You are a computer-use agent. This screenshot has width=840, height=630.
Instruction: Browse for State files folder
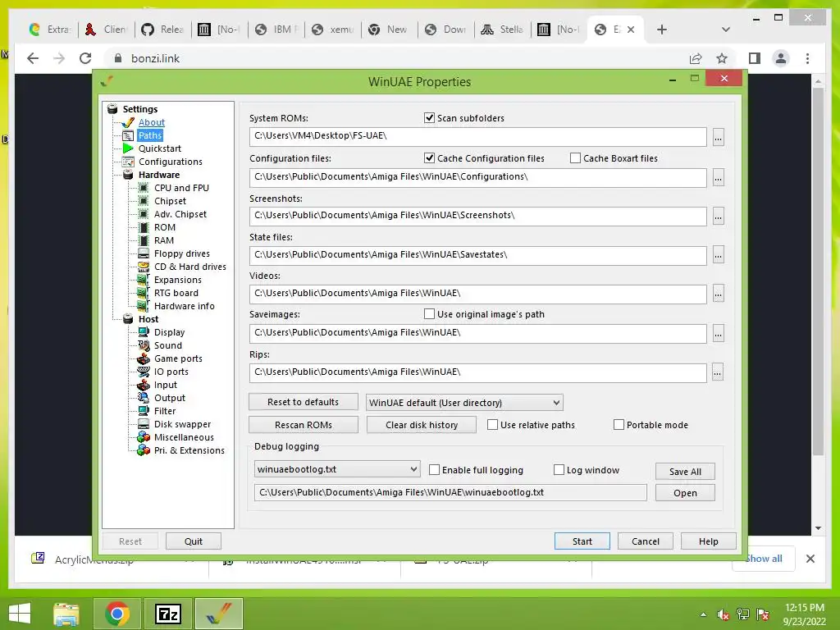pyautogui.click(x=719, y=256)
